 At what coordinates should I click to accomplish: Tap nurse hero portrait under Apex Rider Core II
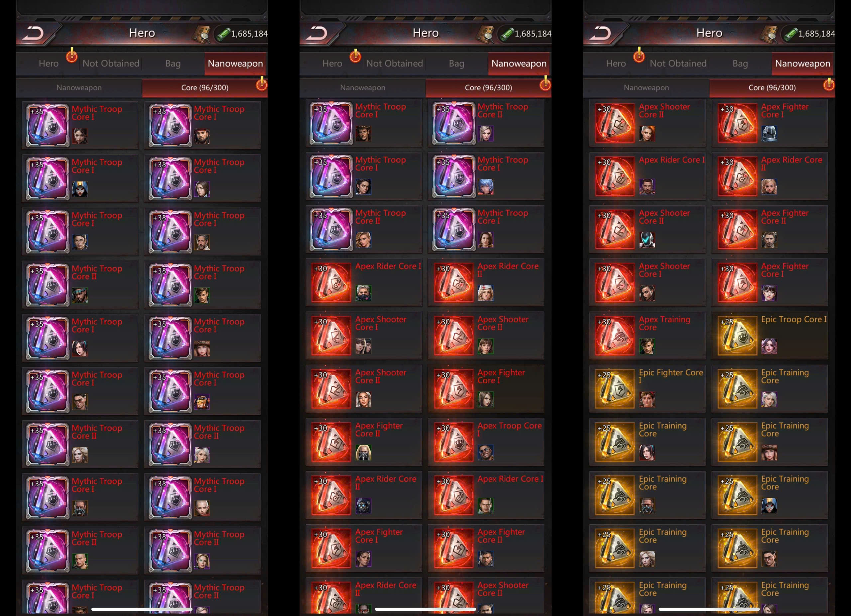point(486,293)
